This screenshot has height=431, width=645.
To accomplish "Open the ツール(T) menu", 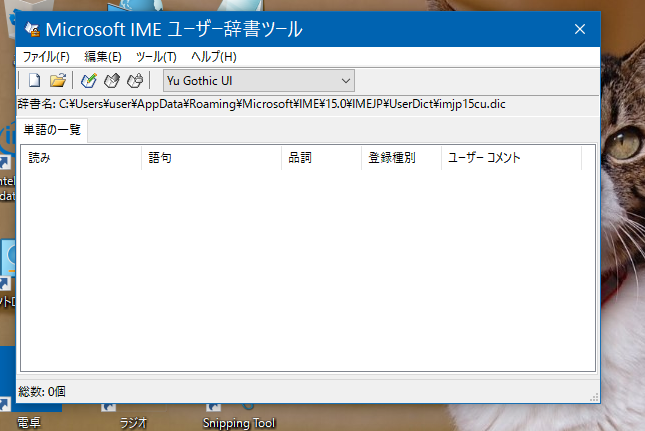I will [156, 57].
